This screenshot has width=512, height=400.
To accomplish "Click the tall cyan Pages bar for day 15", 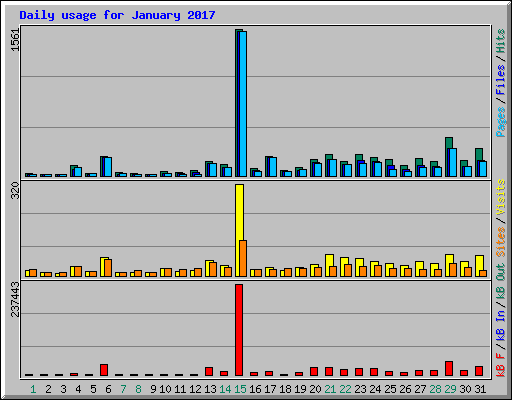I will pos(243,104).
